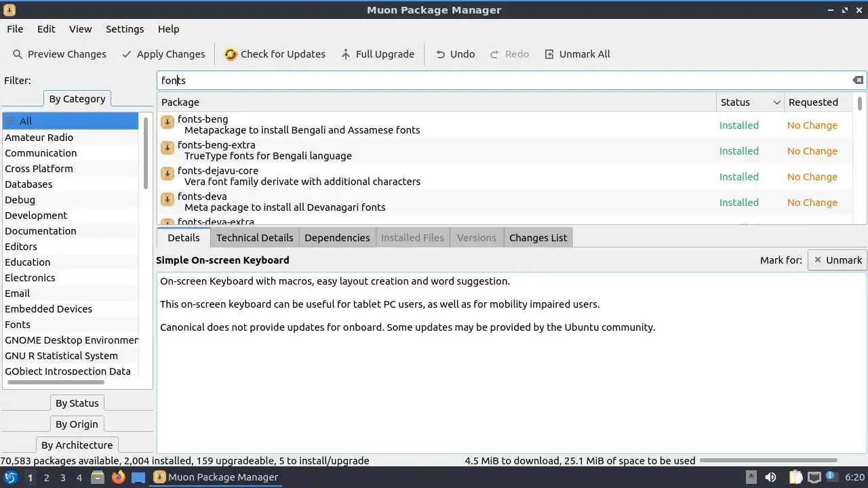Select the Debug category
This screenshot has width=868, height=488.
[x=71, y=200]
